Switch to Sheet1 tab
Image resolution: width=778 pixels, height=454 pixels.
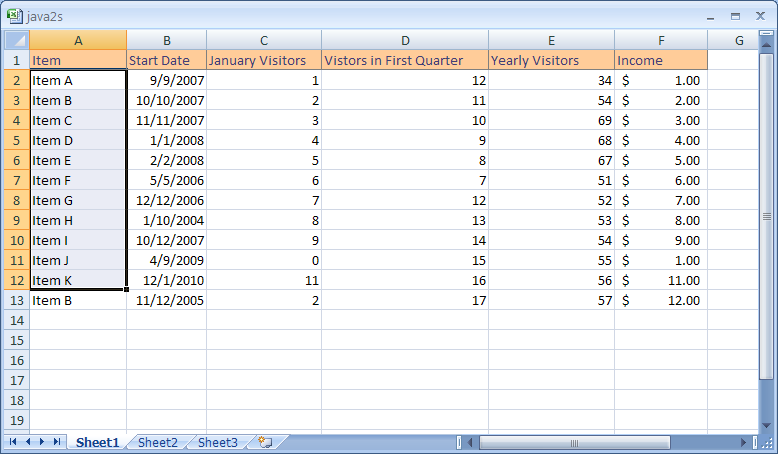[98, 442]
